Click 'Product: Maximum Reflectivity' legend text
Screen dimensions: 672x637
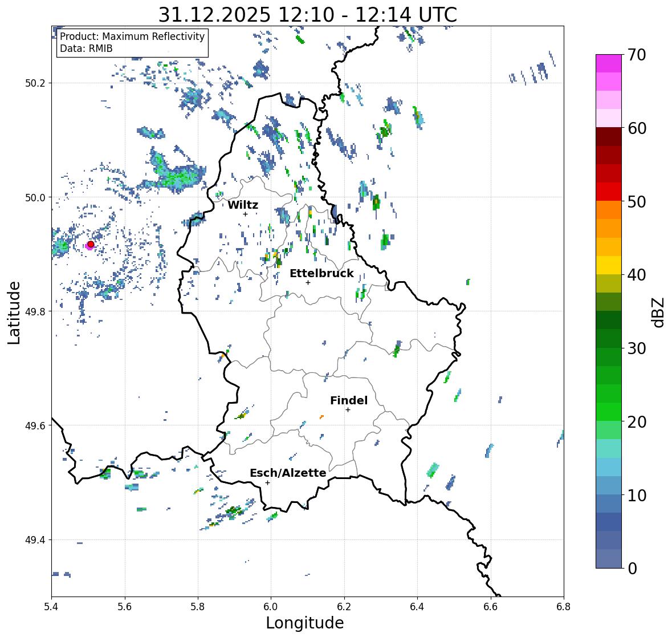click(x=132, y=36)
